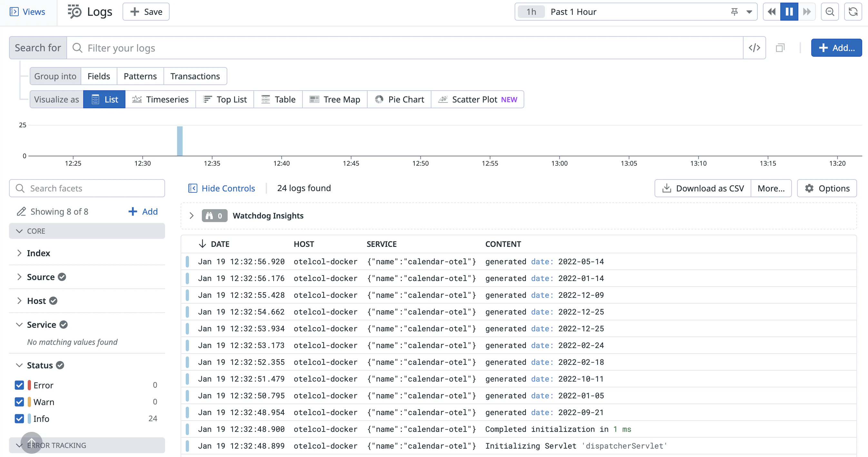868x457 pixels.
Task: Focus the Filter your logs search field
Action: pyautogui.click(x=405, y=48)
